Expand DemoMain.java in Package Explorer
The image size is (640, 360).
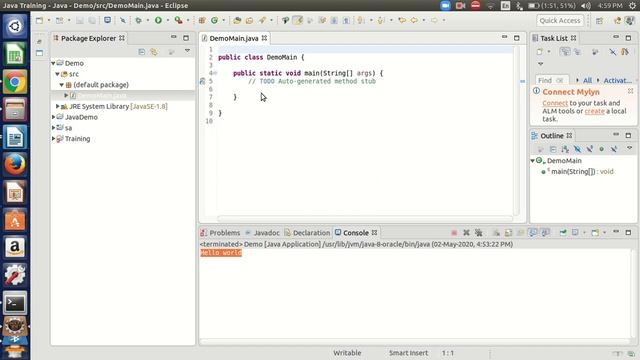66,96
